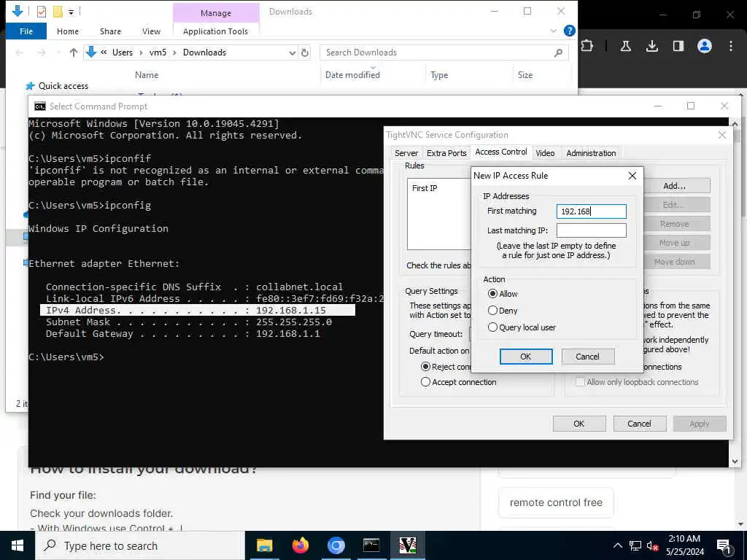Click Cancel in TightVNC Service Configuration

[639, 424]
